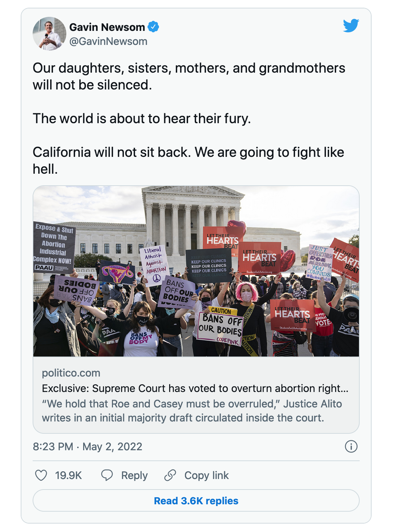This screenshot has width=393, height=532.
Task: Open Gavin Newsom's profile avatar
Action: 49,34
